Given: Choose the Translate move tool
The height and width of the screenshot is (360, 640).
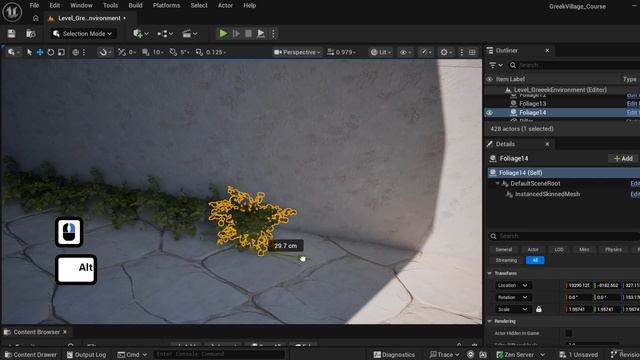Looking at the screenshot, I should pyautogui.click(x=40, y=52).
